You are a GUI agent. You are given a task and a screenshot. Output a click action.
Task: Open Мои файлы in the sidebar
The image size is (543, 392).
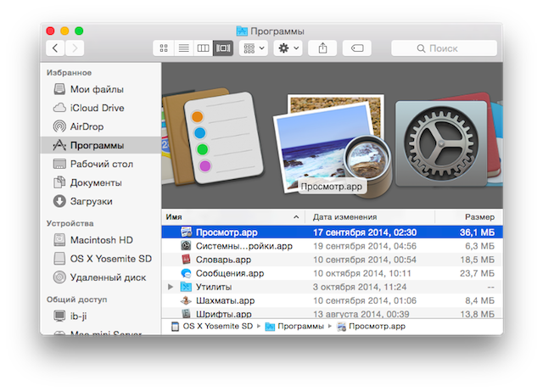(x=100, y=89)
